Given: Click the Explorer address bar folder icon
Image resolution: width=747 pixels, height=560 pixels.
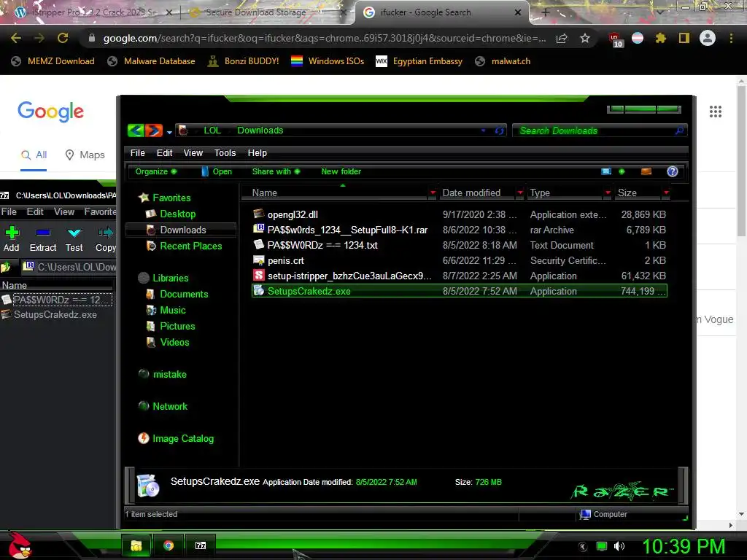Looking at the screenshot, I should click(x=183, y=130).
